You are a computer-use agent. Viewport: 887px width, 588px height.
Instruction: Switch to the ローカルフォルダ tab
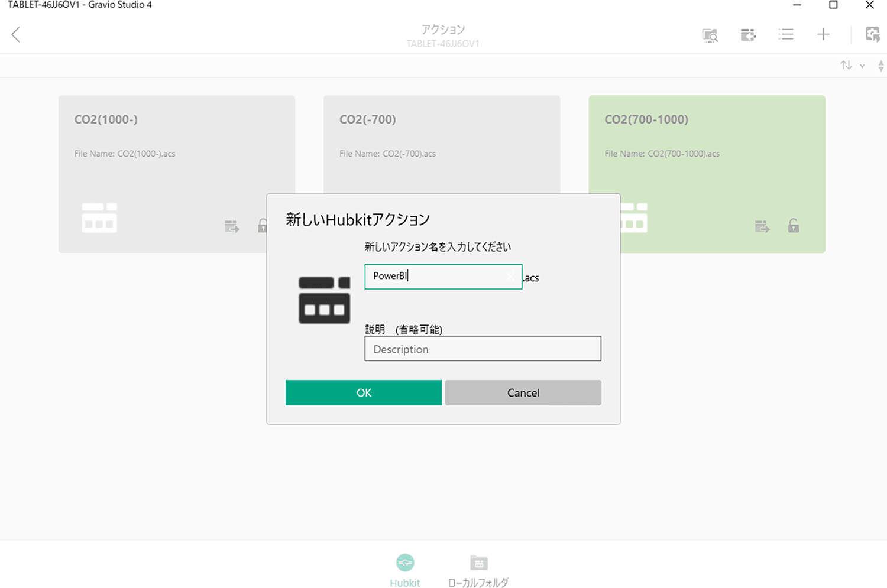coord(478,571)
